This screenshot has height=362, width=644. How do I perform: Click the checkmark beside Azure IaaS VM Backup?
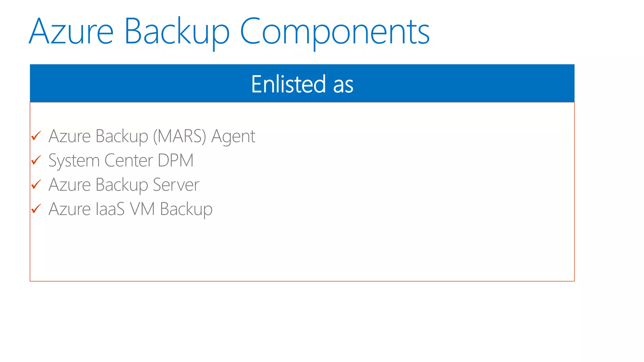(36, 209)
